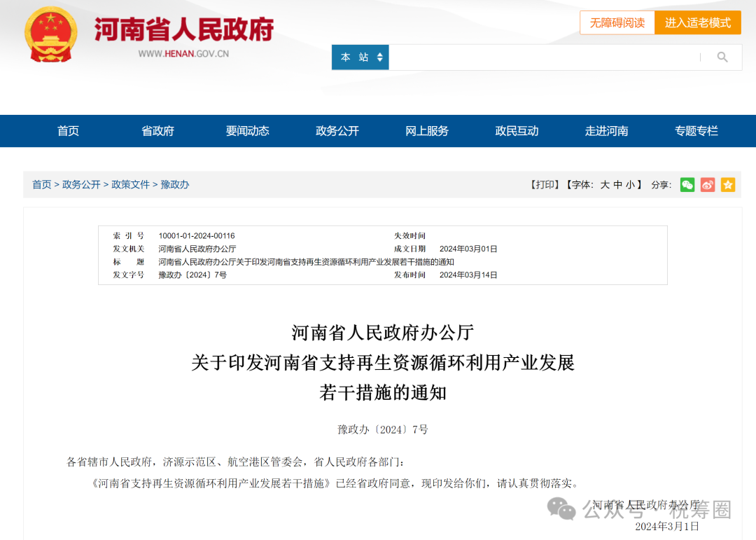The width and height of the screenshot is (756, 540).
Task: Add page to favorites star icon
Action: 727,185
